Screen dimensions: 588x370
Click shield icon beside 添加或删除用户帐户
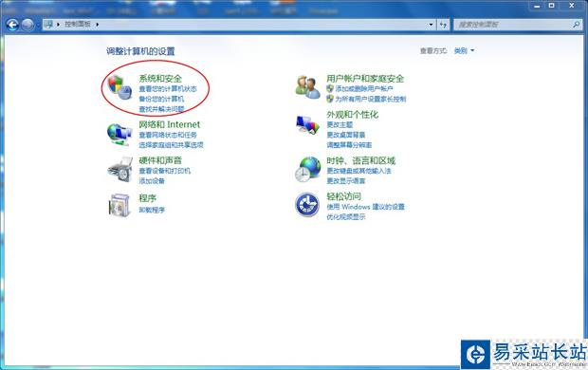pyautogui.click(x=330, y=88)
